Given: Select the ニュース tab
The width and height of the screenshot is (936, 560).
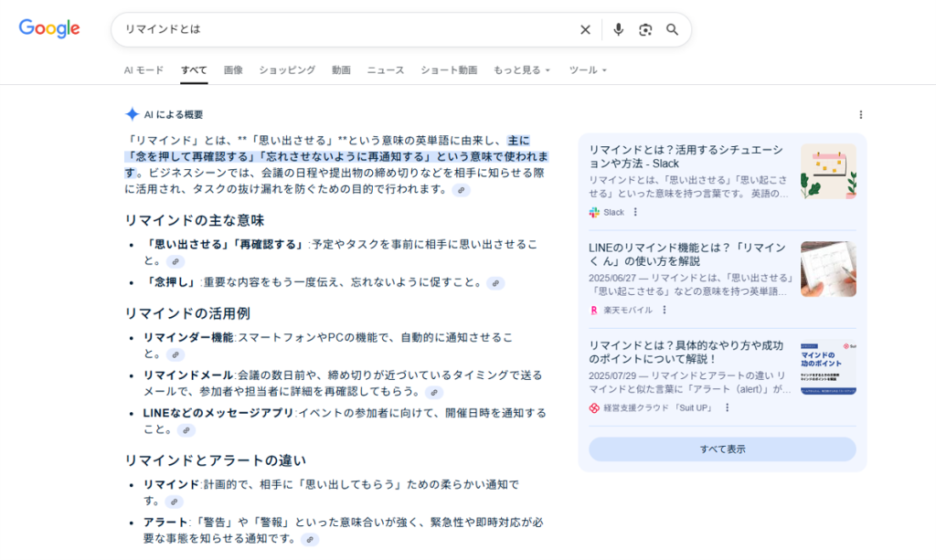Looking at the screenshot, I should tap(386, 70).
